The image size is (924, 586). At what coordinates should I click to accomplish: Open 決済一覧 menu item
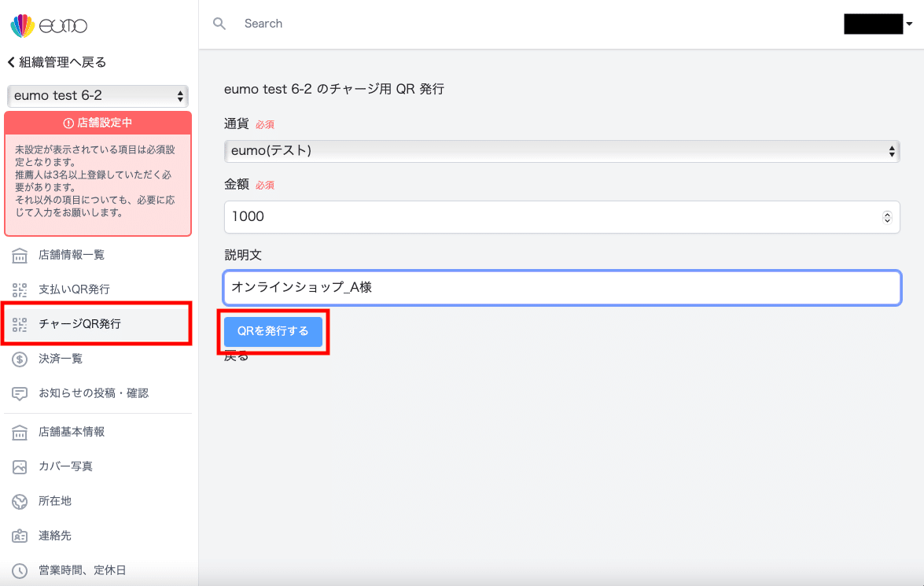(x=98, y=359)
